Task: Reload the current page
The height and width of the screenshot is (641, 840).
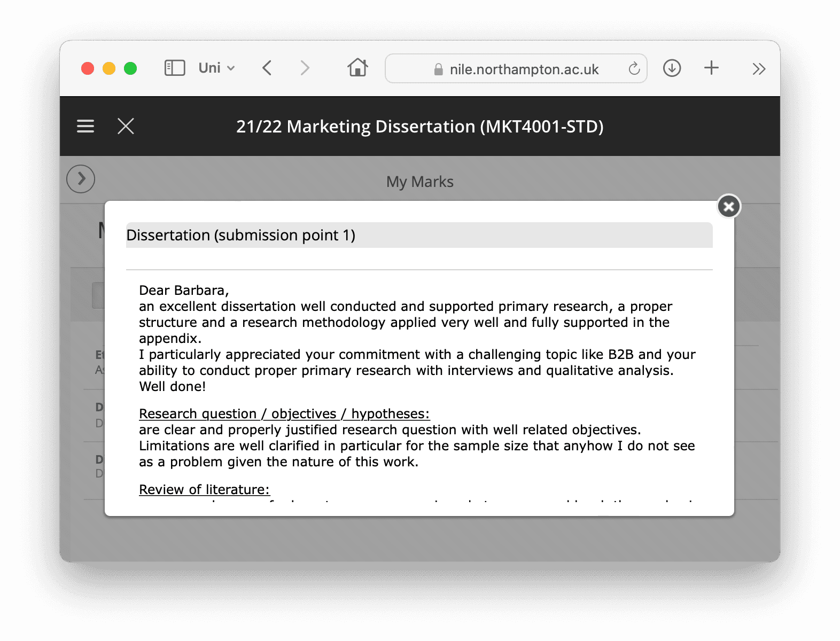Action: [634, 68]
